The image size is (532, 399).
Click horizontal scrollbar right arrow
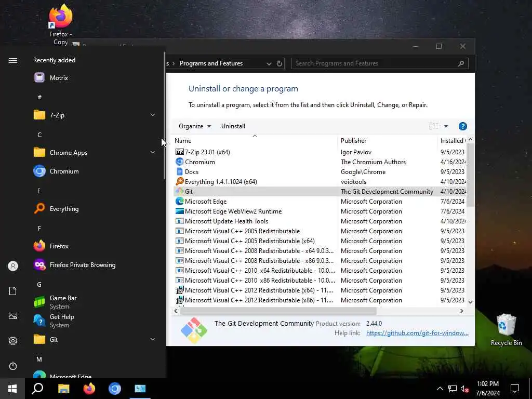[x=461, y=311]
